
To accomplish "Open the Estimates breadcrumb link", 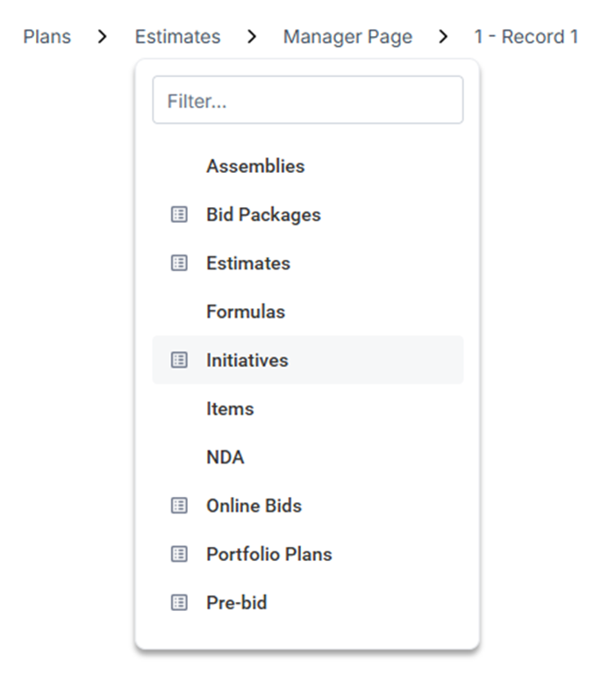I will point(178,37).
